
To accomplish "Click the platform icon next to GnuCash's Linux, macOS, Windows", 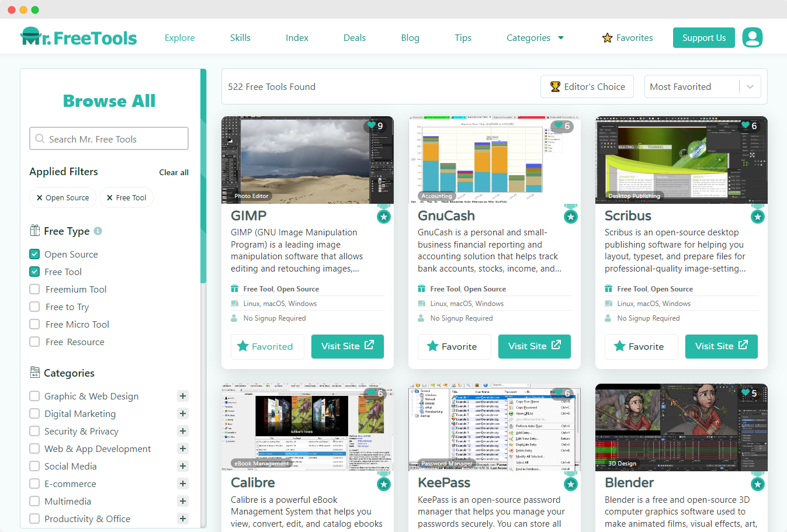I will pos(421,304).
